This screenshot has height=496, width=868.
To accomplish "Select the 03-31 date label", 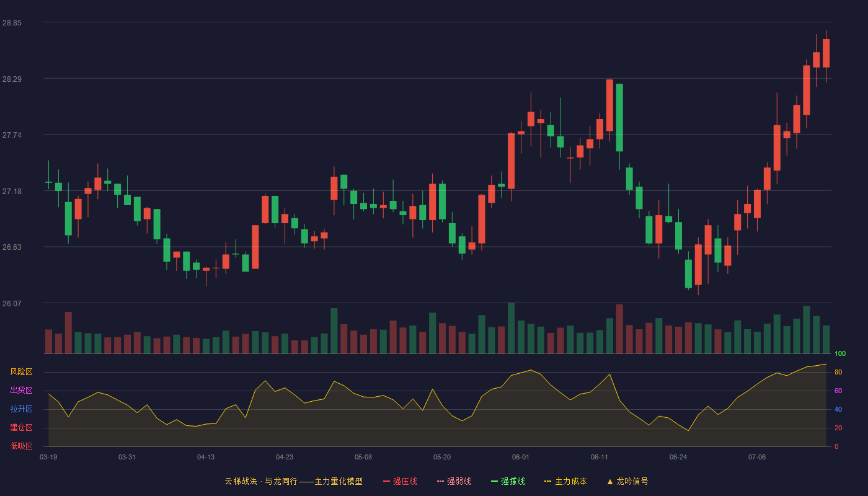I will click(127, 457).
